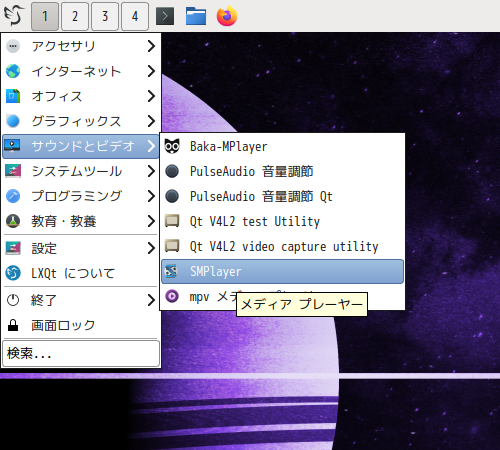The image size is (500, 450).
Task: Click the プログラミング hammer icon
Action: point(13,196)
